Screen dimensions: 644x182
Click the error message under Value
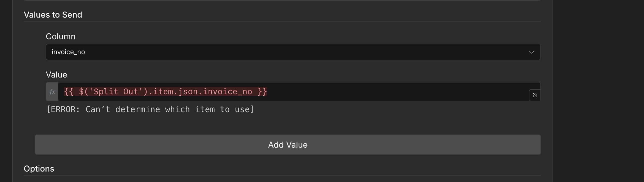(150, 109)
